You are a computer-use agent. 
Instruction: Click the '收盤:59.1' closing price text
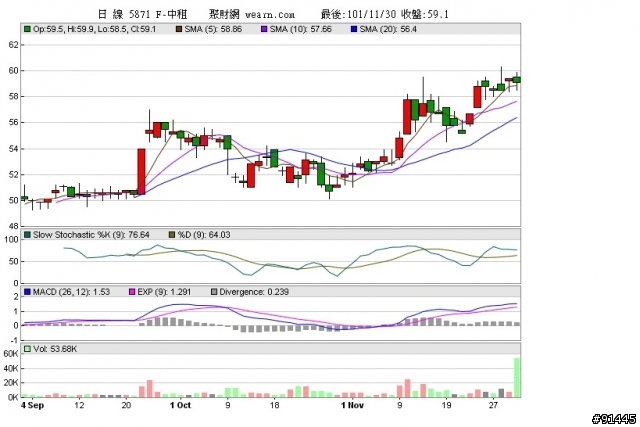pos(424,14)
